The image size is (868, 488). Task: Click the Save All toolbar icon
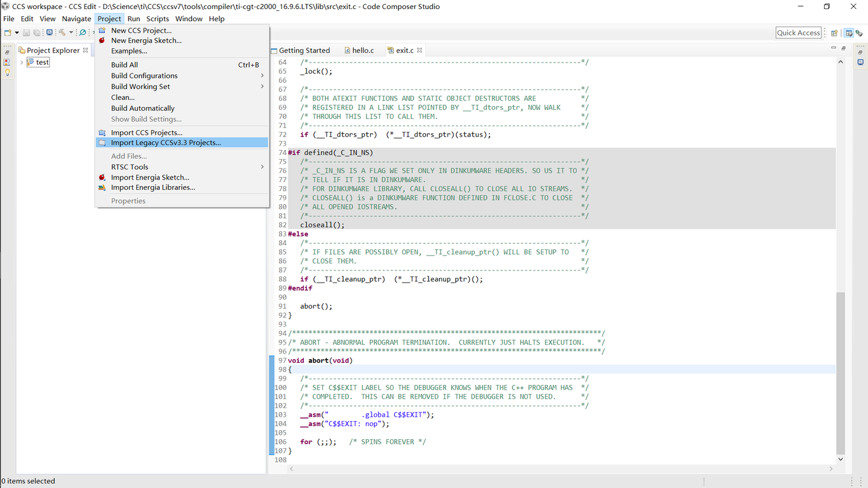pos(37,33)
